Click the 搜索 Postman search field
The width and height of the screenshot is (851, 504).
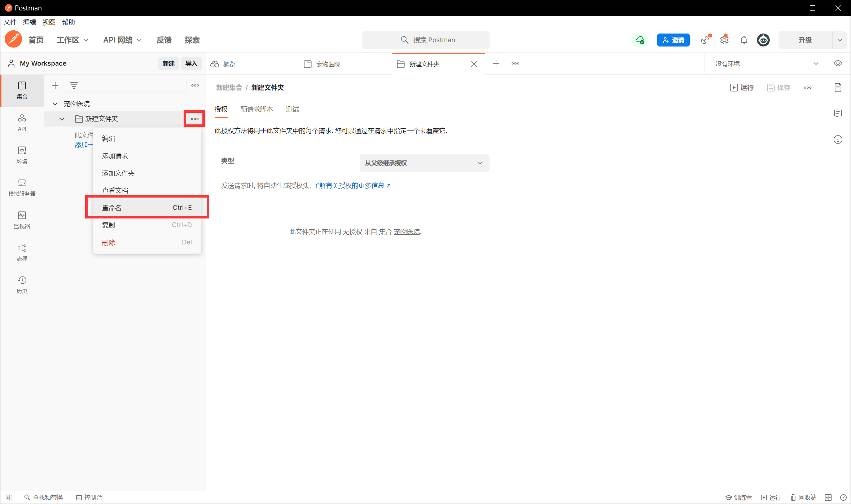pyautogui.click(x=426, y=40)
